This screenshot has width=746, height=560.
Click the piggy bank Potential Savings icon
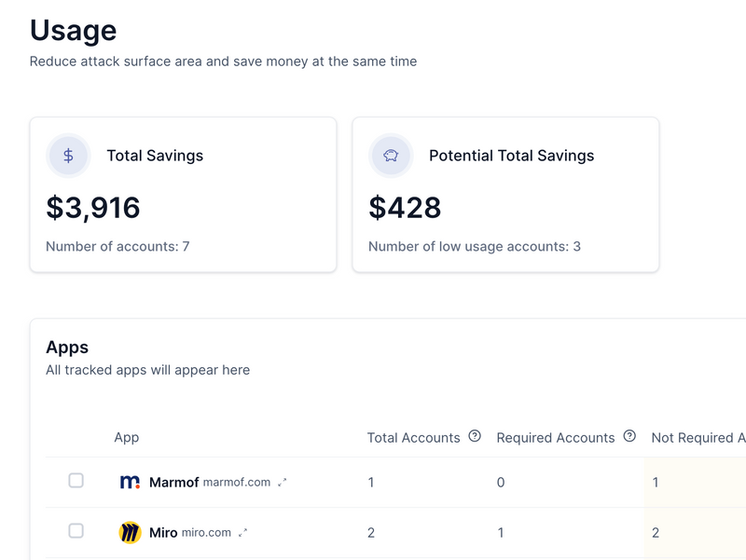coord(391,156)
